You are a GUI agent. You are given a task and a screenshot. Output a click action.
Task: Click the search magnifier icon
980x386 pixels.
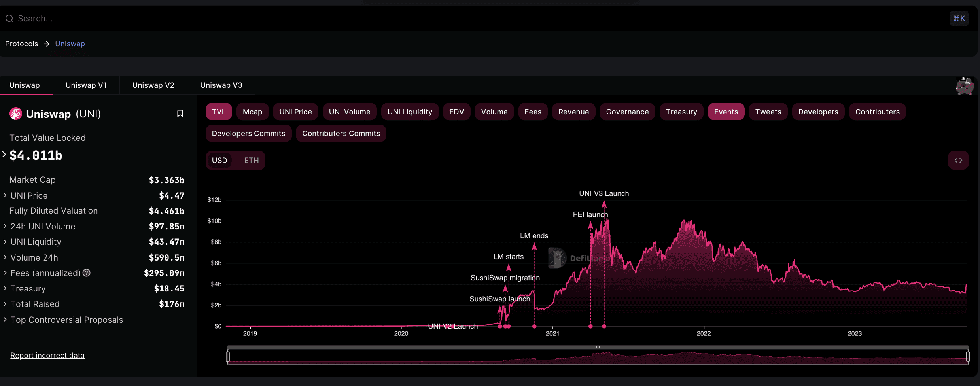pos(9,19)
